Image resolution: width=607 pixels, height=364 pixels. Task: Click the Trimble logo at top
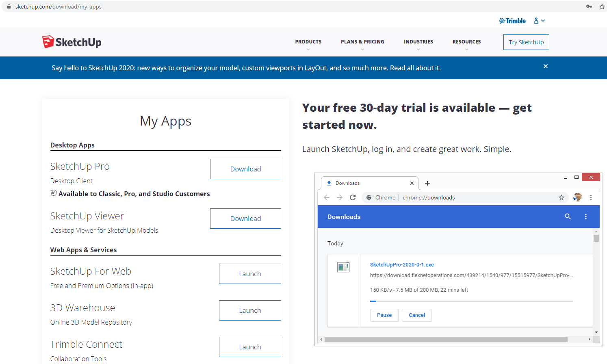[513, 21]
